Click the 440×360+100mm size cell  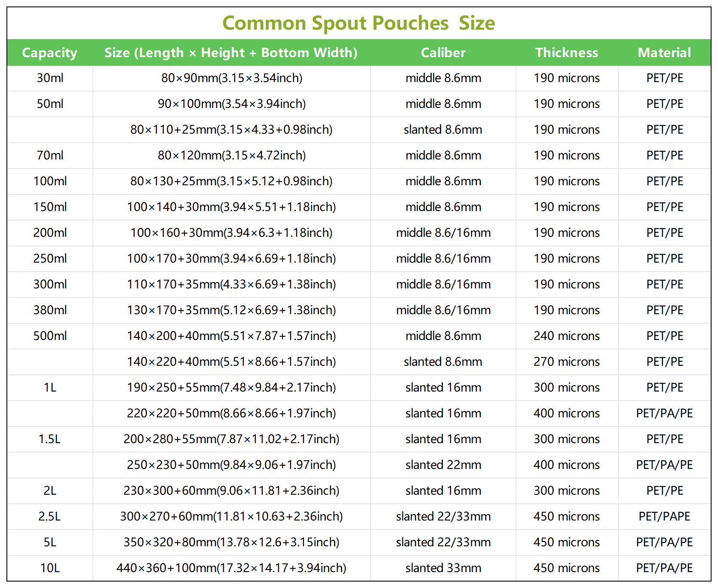click(231, 568)
